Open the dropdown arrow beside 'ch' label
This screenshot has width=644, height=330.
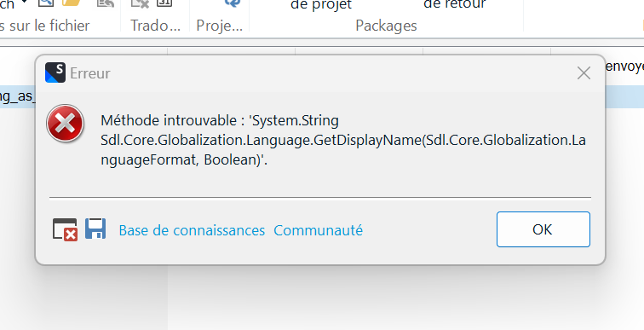pyautogui.click(x=25, y=3)
